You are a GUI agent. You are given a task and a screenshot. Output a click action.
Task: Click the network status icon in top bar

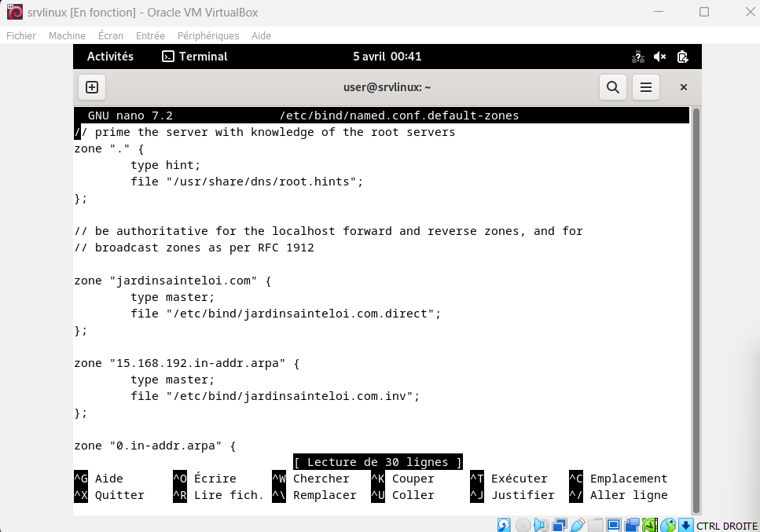tap(637, 57)
